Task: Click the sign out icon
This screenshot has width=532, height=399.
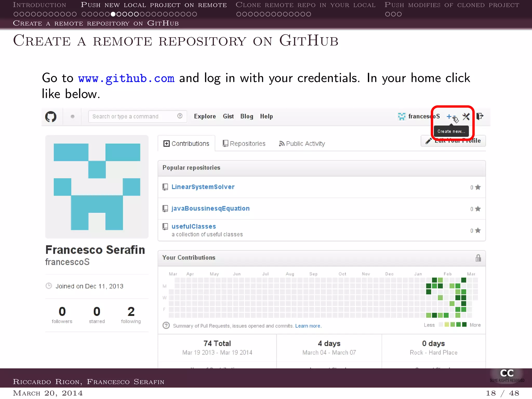Action: 480,116
